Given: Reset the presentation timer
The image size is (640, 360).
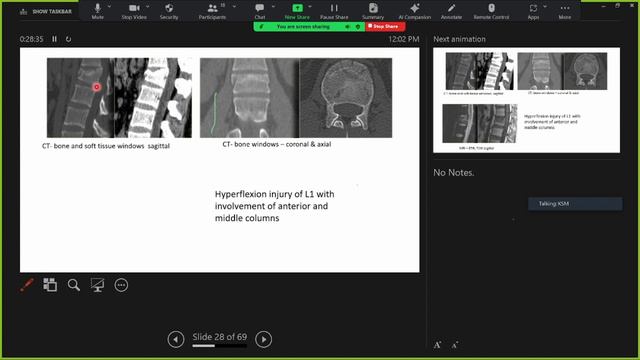Looking at the screenshot, I should 69,39.
